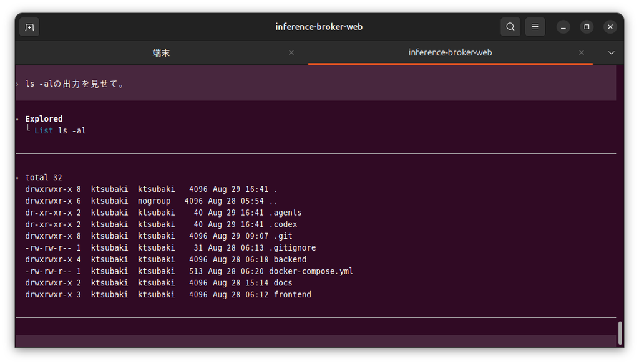Screen dimensions: 639x364
Task: Click timestamp 'Aug 28 15:14'
Action: pyautogui.click(x=240, y=283)
